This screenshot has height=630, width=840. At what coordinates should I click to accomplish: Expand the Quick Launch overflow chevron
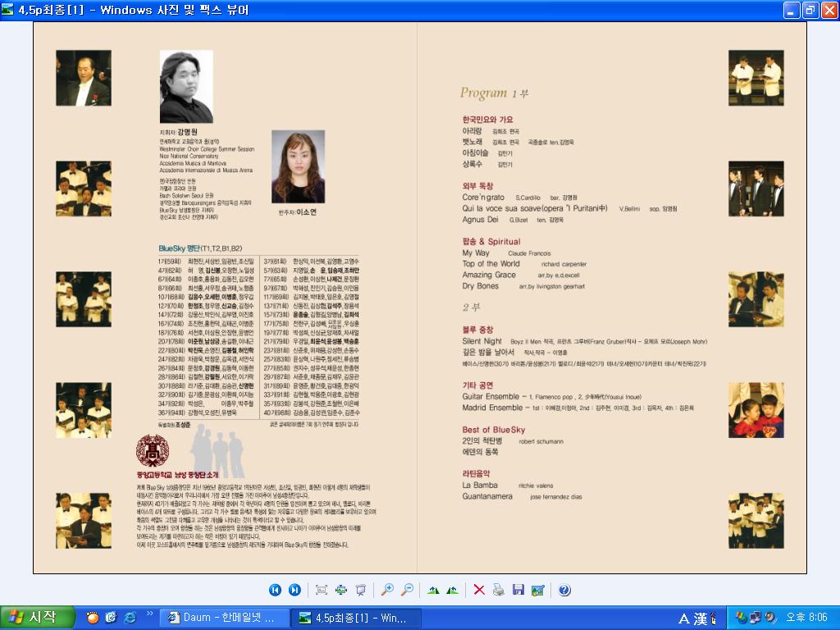point(150,614)
